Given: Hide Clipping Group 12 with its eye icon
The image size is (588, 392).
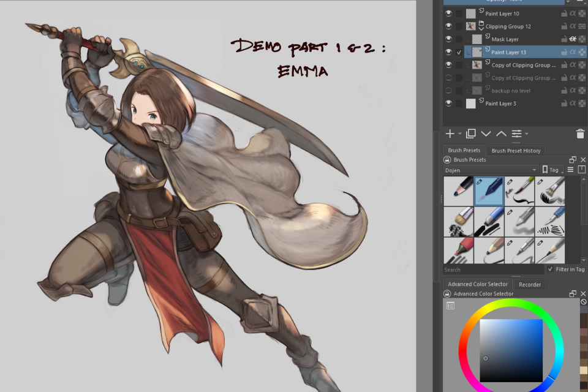Looking at the screenshot, I should (x=448, y=26).
